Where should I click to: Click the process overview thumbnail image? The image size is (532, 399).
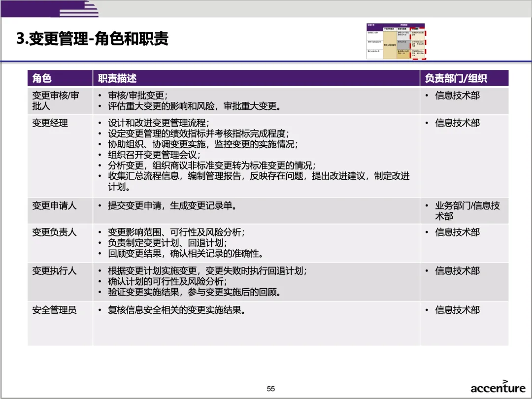396,41
